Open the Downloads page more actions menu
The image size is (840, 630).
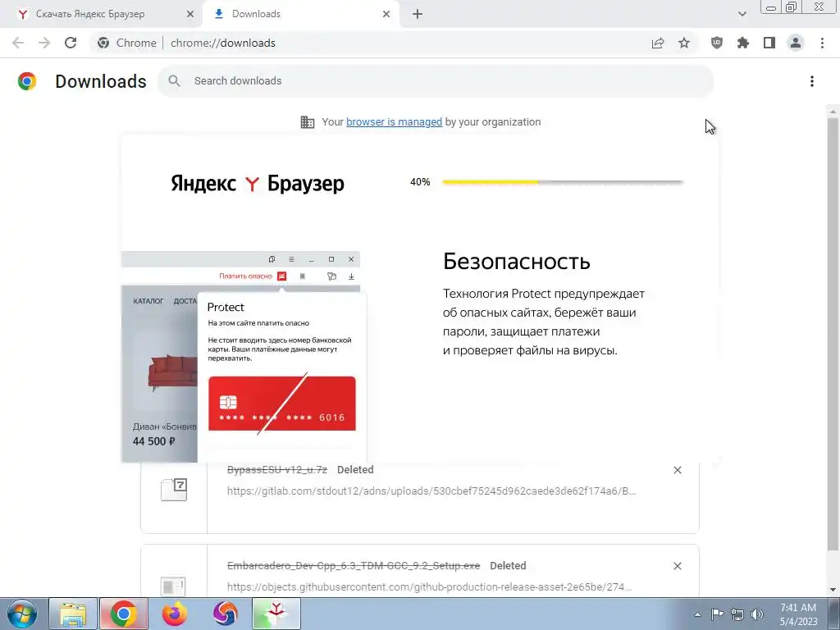click(812, 81)
